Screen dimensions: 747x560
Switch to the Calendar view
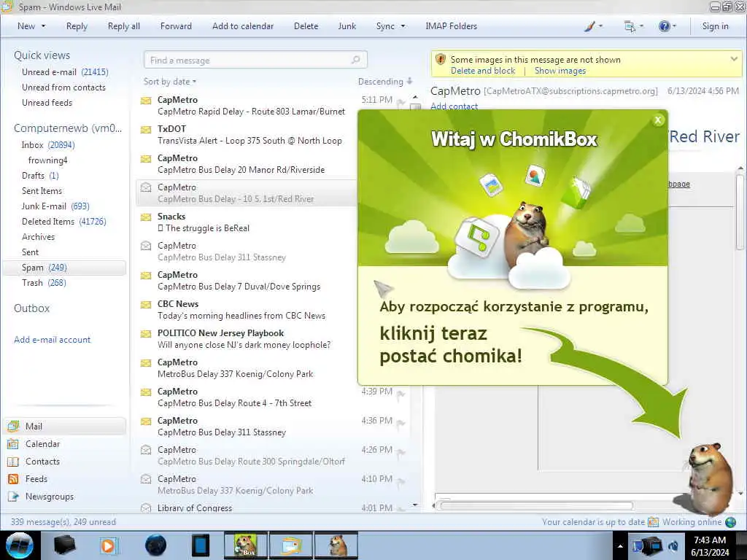(x=42, y=444)
